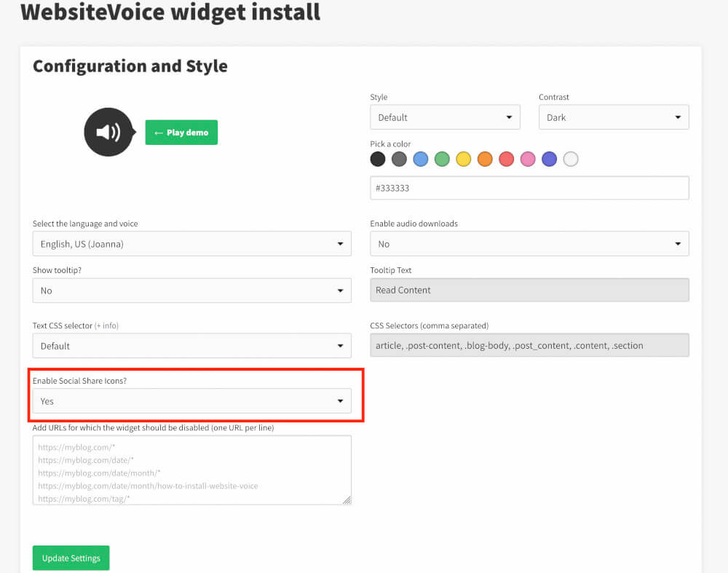
Task: Open the Enable Social Share Icons dropdown
Action: point(191,401)
